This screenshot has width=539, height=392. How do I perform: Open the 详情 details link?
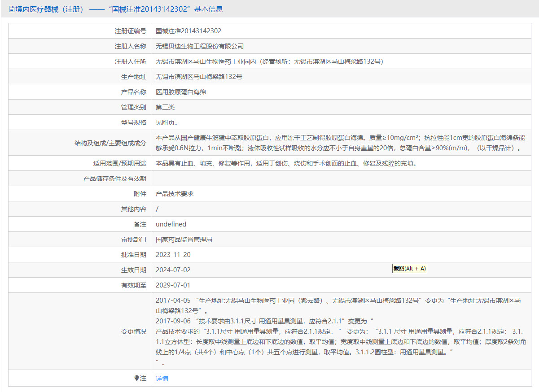(x=162, y=378)
